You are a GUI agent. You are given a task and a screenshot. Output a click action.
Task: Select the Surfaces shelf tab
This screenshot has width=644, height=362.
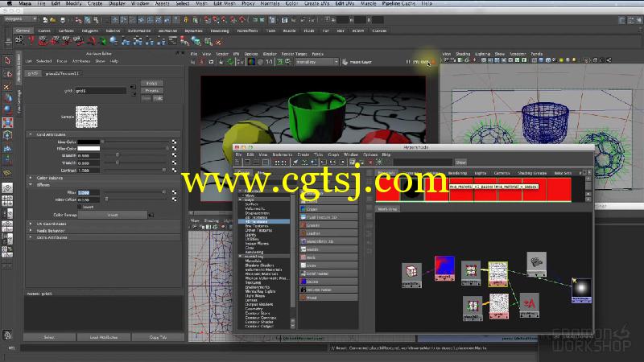point(66,31)
